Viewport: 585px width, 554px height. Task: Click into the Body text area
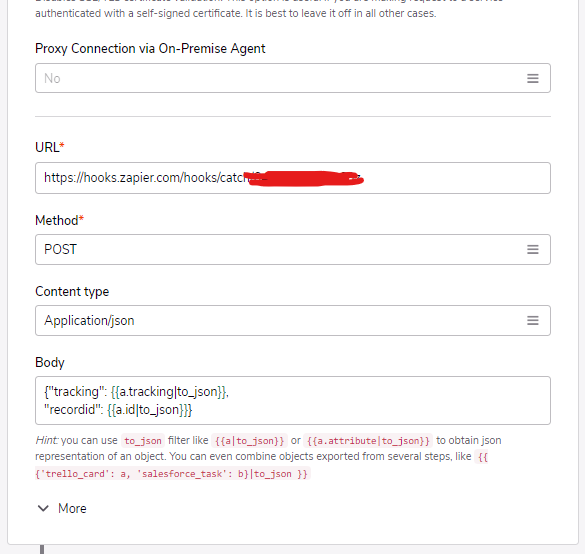[293, 400]
